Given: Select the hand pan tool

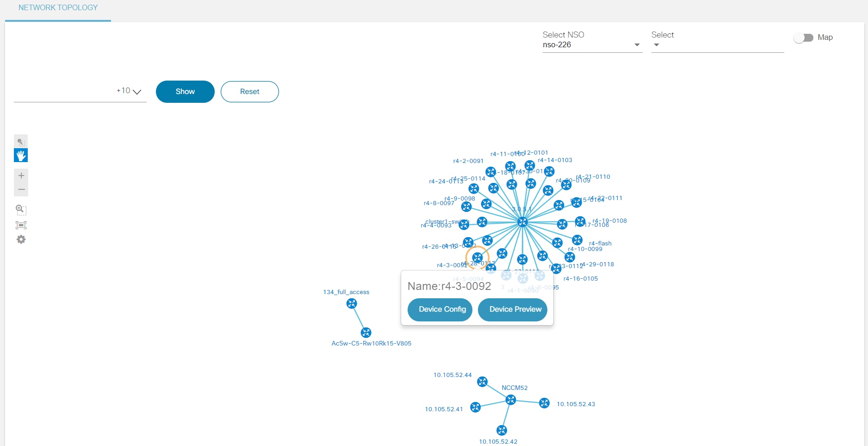Looking at the screenshot, I should coord(21,155).
